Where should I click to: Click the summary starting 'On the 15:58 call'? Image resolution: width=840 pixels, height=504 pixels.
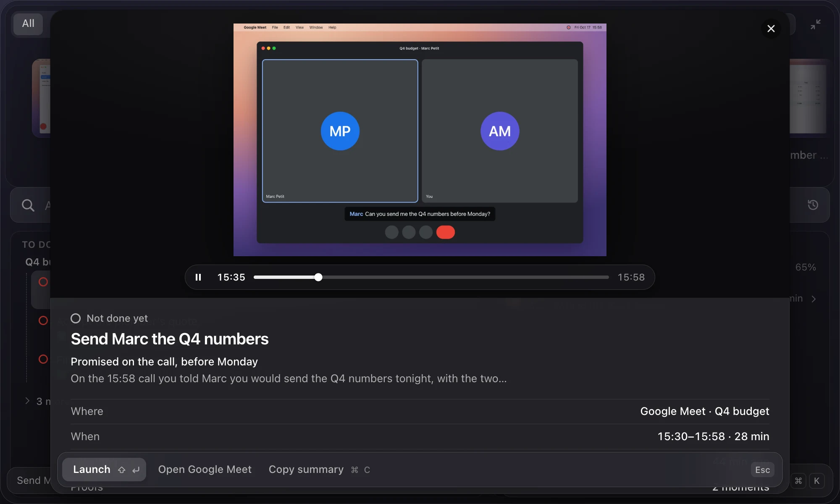tap(289, 378)
